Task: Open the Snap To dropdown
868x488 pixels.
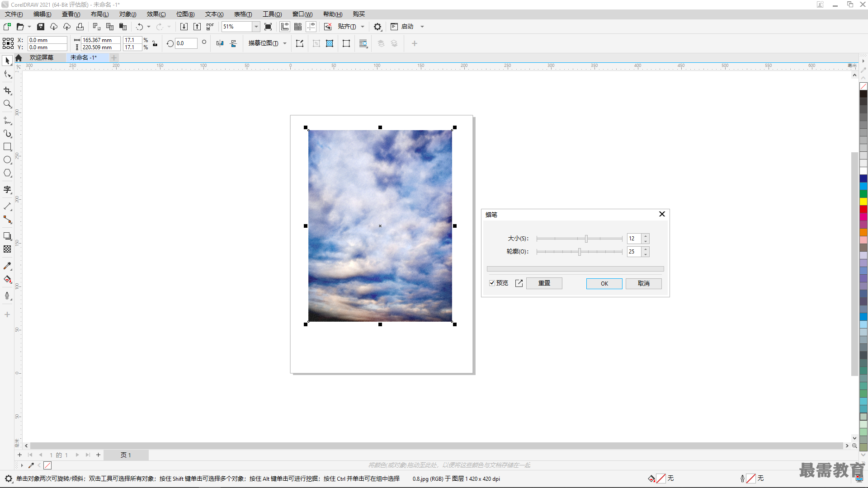Action: click(363, 27)
